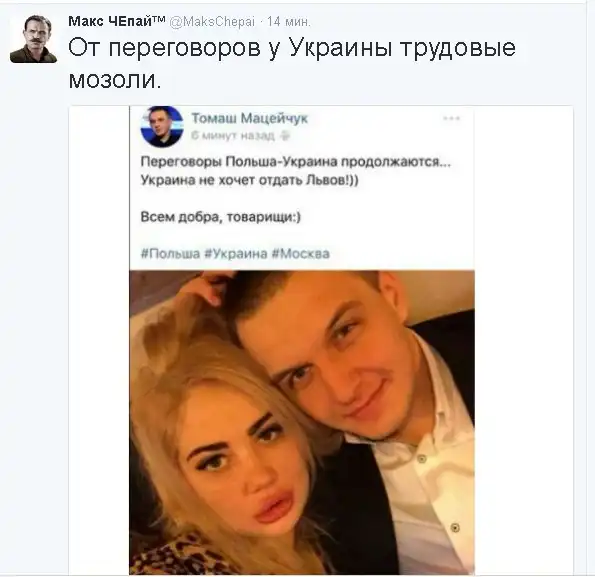
Task: Click the Украина не хочет отдать Львов line
Action: tap(249, 180)
